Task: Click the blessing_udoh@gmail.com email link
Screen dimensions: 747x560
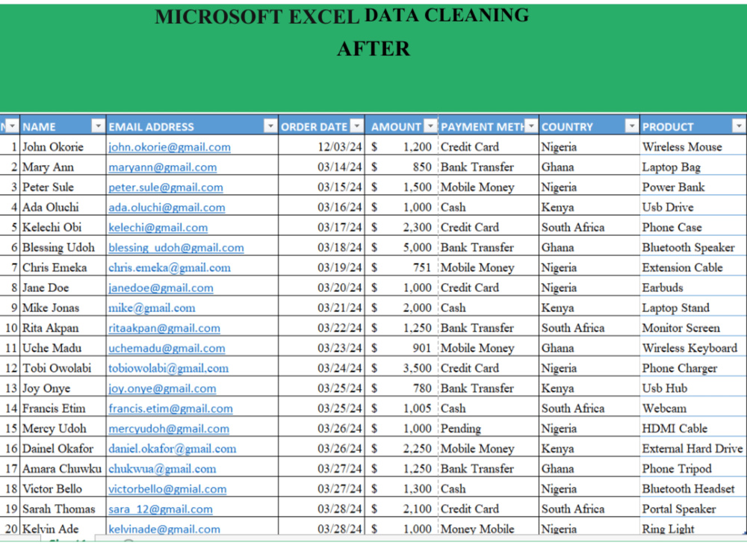Action: [176, 248]
